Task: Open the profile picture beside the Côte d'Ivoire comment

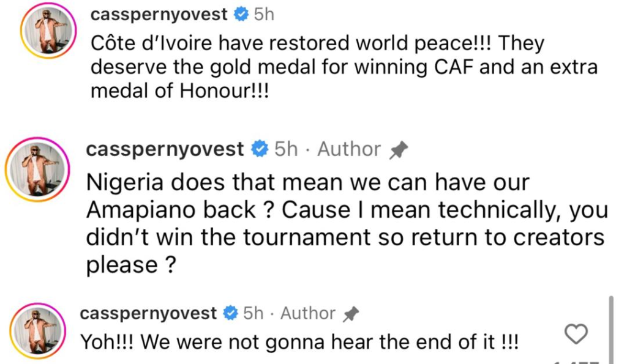Action: click(48, 31)
